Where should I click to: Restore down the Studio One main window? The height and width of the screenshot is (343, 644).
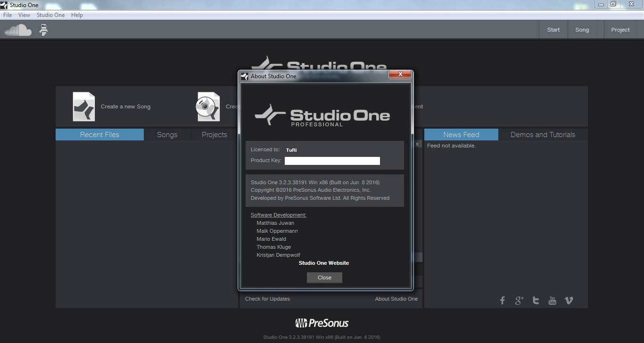point(613,4)
